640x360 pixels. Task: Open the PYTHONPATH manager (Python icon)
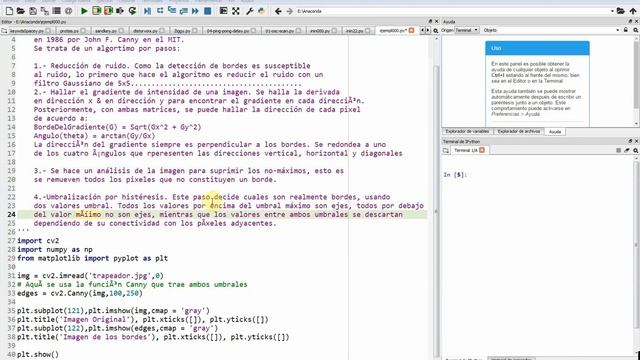(261, 11)
